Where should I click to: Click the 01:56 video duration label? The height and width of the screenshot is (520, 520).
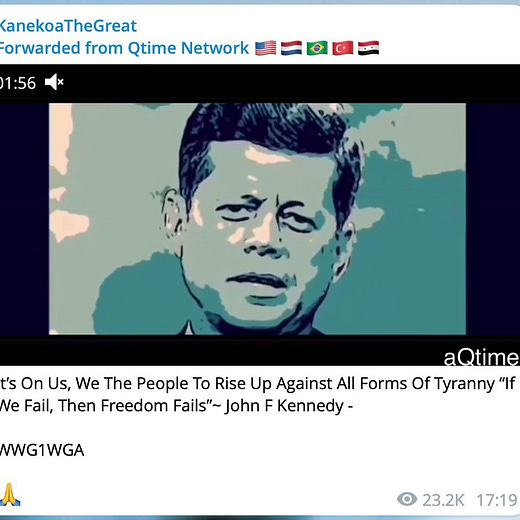click(x=18, y=83)
